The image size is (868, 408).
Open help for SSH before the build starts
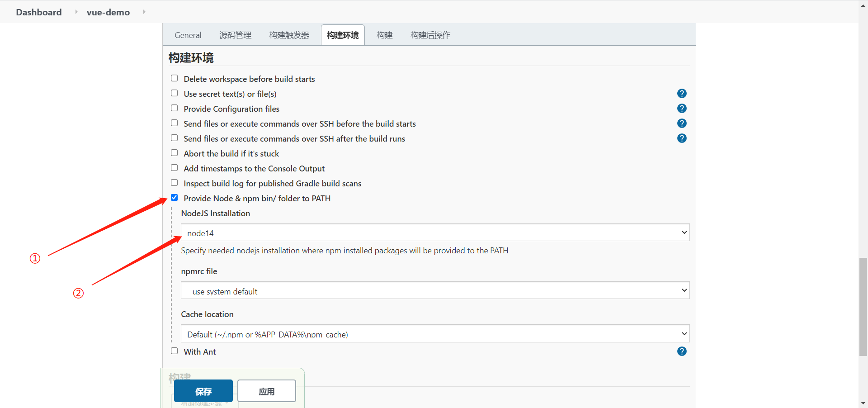coord(682,123)
